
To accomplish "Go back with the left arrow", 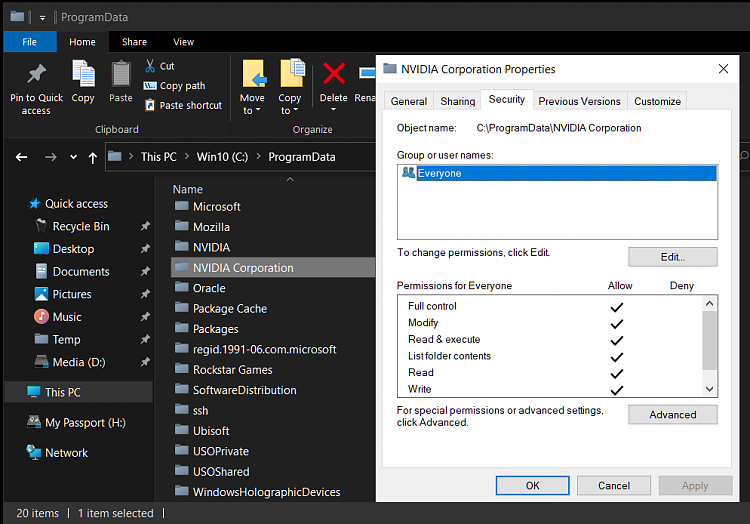I will [x=22, y=157].
